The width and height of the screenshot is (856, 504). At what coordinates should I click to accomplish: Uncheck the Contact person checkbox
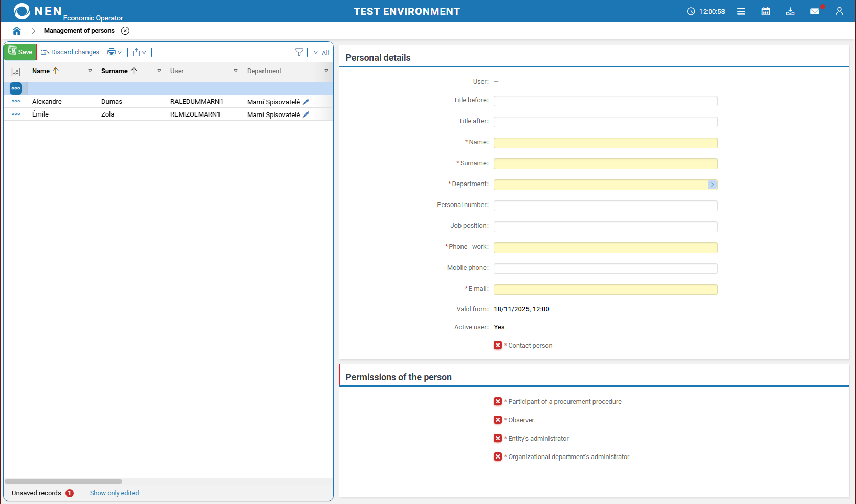[497, 345]
